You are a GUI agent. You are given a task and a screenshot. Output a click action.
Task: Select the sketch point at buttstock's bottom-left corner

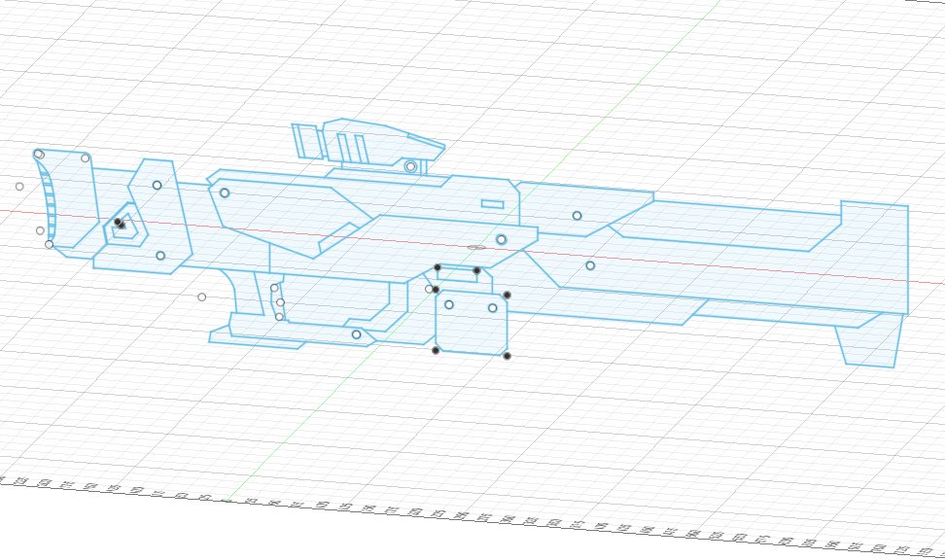[x=49, y=244]
